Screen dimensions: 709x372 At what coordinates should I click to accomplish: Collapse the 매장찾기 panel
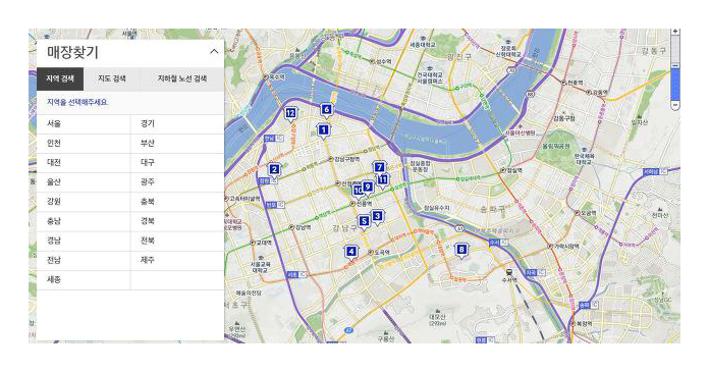click(x=214, y=52)
